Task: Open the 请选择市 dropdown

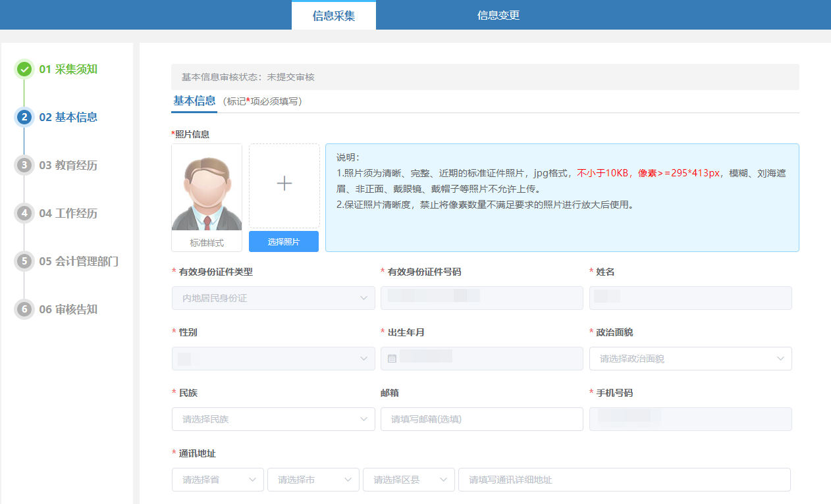Action: [x=313, y=480]
